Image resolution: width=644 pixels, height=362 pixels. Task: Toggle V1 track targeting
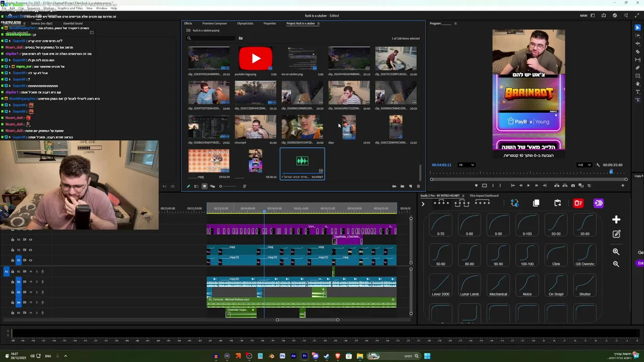tap(19, 260)
